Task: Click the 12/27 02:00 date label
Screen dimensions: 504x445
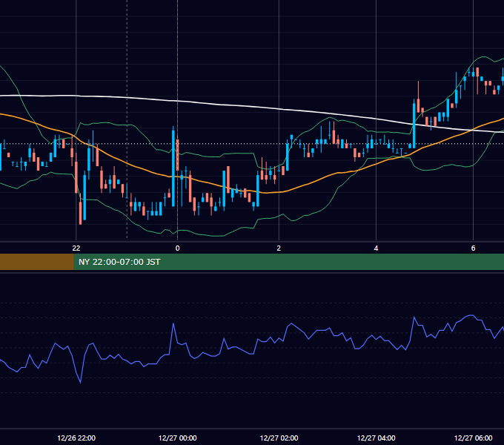Action: pyautogui.click(x=279, y=438)
